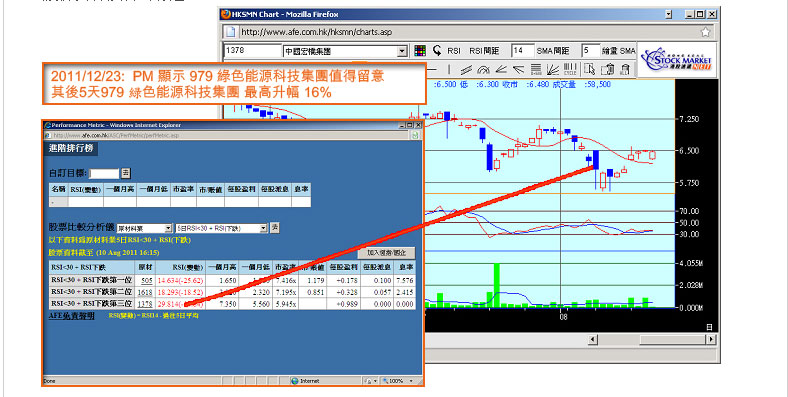Screen dimensions: 788x397
Task: Open stock code 505 link
Action: point(147,280)
